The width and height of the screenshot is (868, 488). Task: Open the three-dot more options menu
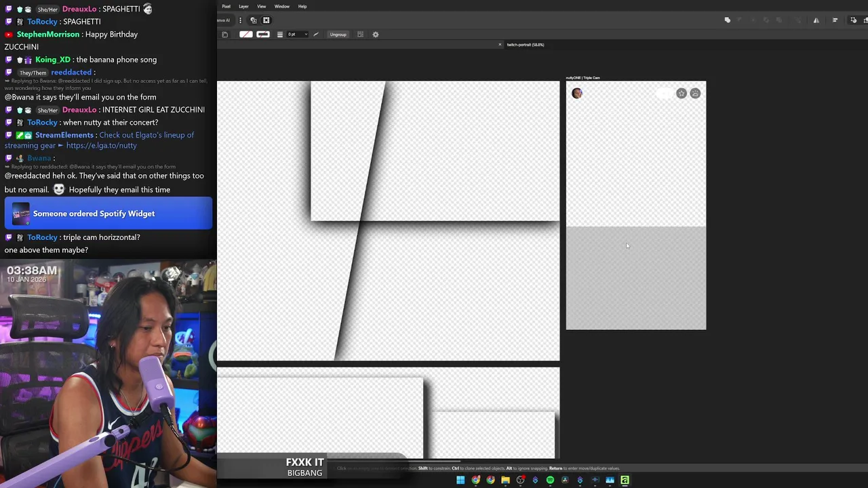pyautogui.click(x=240, y=20)
